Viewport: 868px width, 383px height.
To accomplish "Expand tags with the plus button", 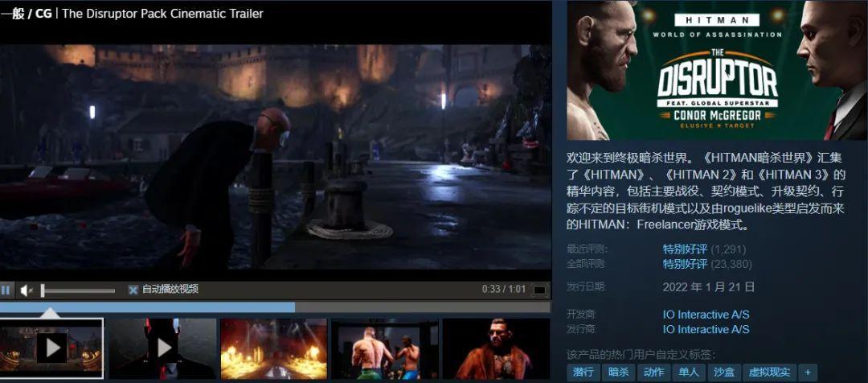I will 808,372.
